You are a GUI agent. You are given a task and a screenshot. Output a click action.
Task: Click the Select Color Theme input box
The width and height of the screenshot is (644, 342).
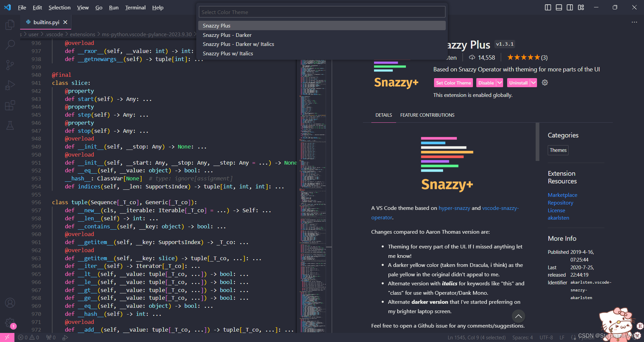point(322,12)
